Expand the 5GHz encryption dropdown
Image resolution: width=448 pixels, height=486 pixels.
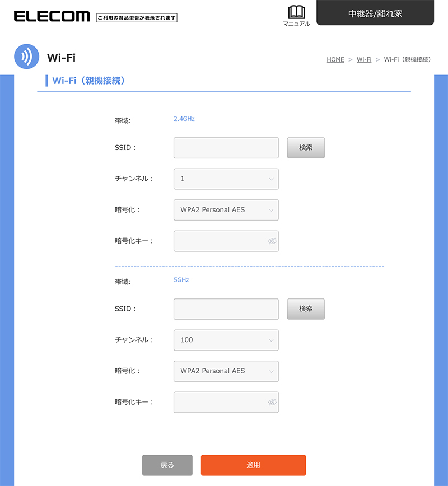click(x=226, y=371)
